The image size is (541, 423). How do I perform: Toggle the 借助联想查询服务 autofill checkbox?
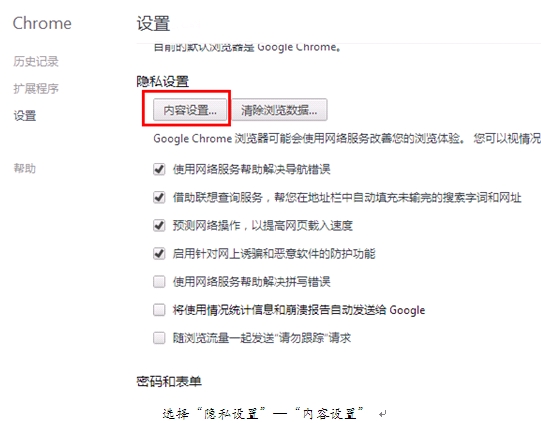click(159, 197)
